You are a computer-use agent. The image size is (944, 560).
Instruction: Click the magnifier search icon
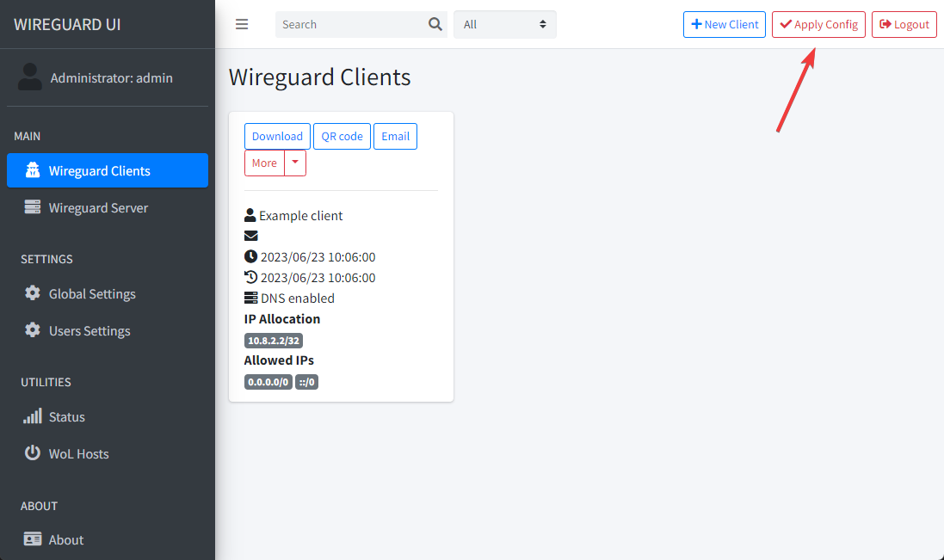[435, 24]
